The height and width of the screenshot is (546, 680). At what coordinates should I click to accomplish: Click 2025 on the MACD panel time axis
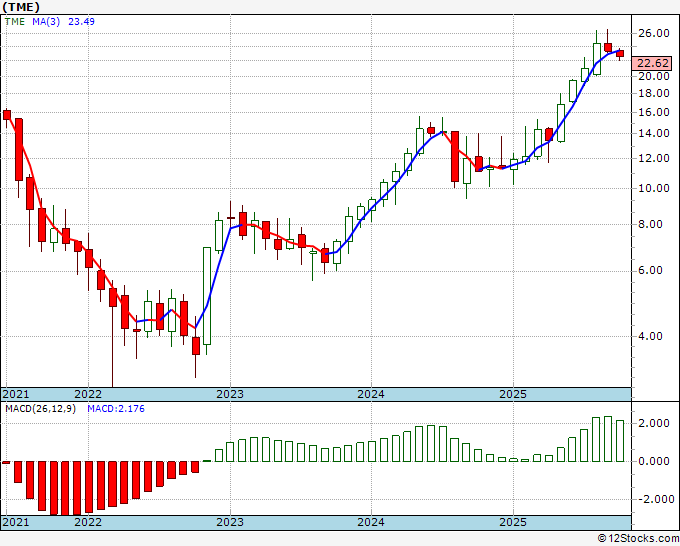click(513, 522)
